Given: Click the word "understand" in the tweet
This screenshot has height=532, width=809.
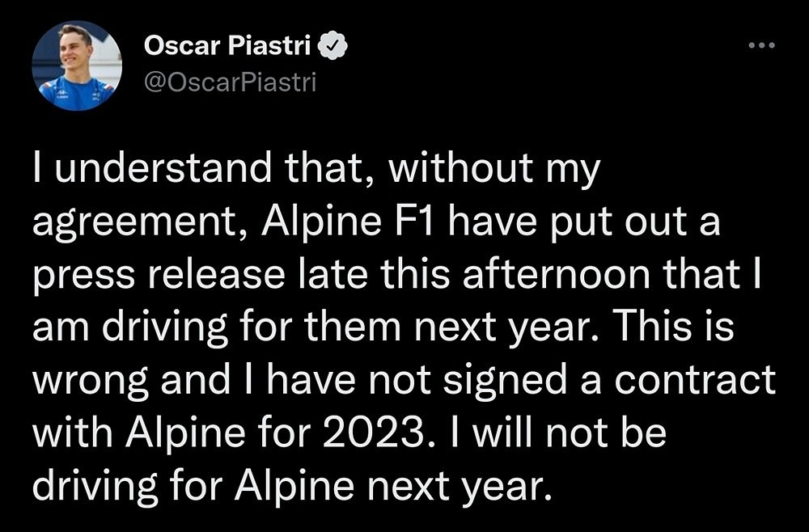Looking at the screenshot, I should [x=163, y=168].
